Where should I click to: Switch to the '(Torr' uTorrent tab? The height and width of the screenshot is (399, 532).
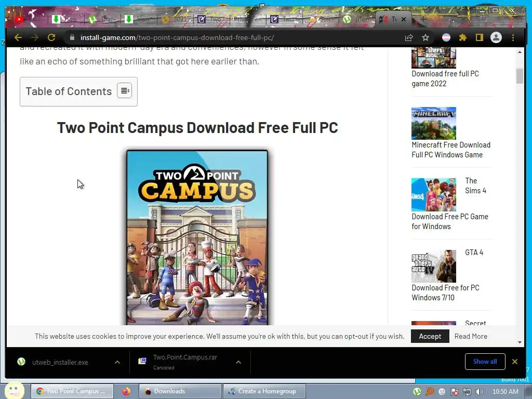(357, 19)
